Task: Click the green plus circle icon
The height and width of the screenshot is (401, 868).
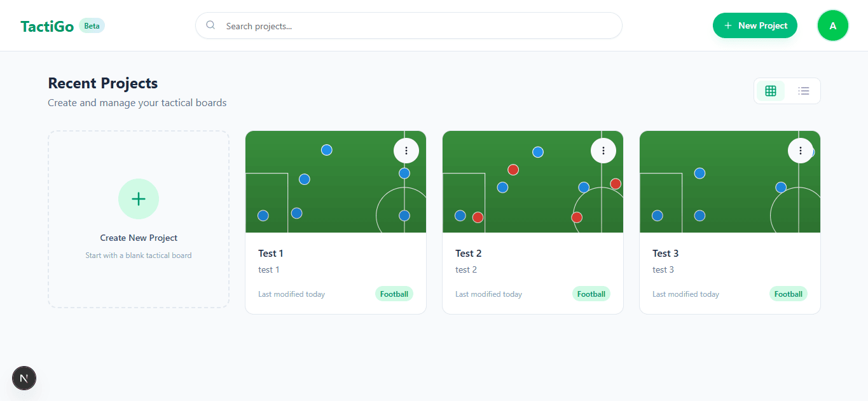Action: pyautogui.click(x=139, y=199)
